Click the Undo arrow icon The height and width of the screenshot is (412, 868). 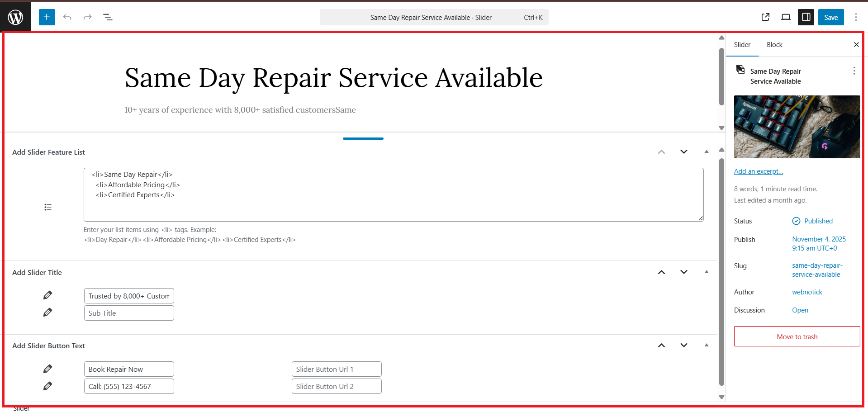tap(67, 17)
